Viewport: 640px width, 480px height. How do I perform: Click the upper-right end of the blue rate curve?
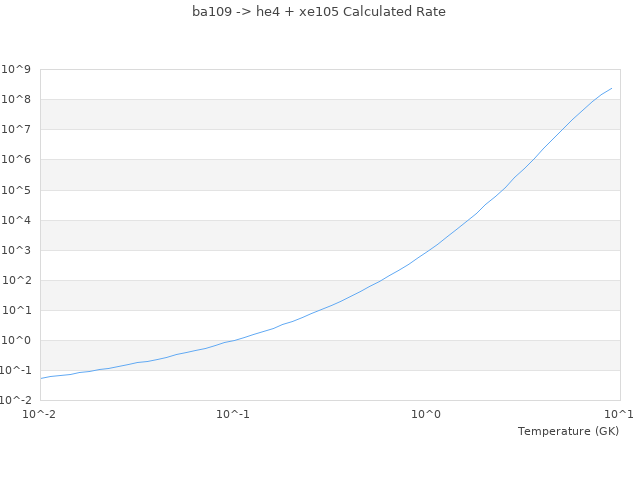point(611,88)
